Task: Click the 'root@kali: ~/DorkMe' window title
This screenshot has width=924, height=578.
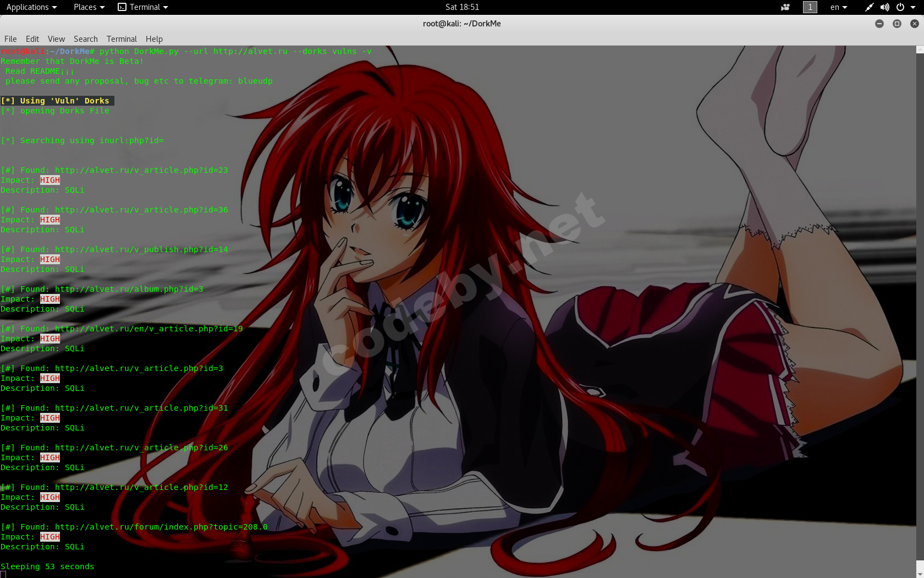Action: coord(462,24)
